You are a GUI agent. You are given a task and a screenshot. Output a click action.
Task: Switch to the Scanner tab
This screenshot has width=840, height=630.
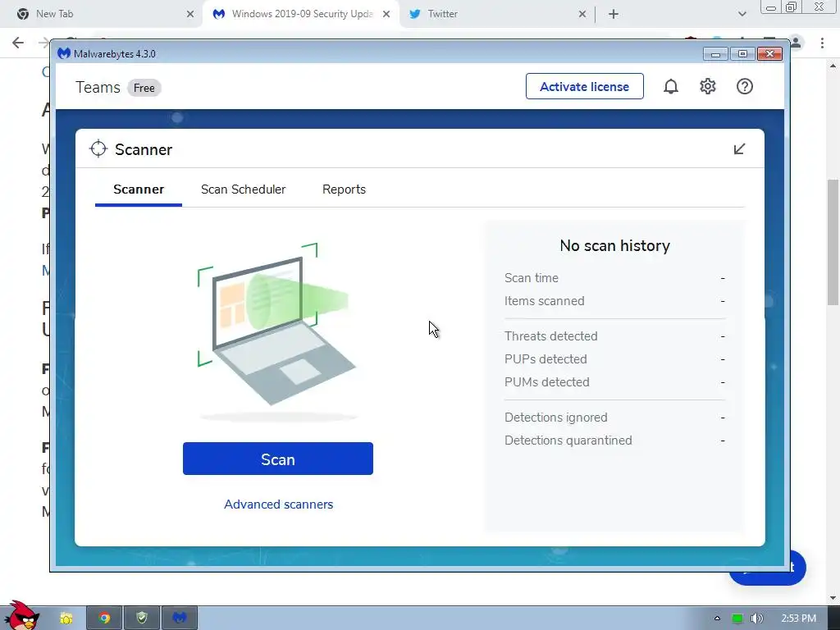click(x=139, y=189)
